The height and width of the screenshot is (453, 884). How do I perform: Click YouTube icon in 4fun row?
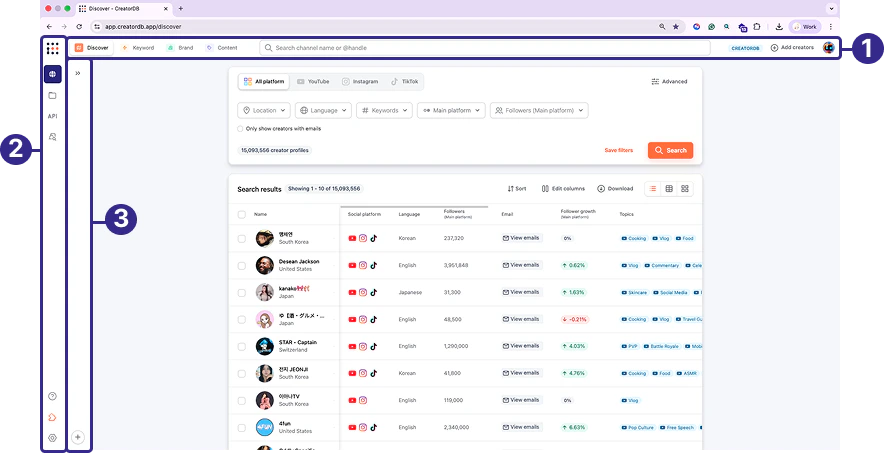tap(352, 428)
